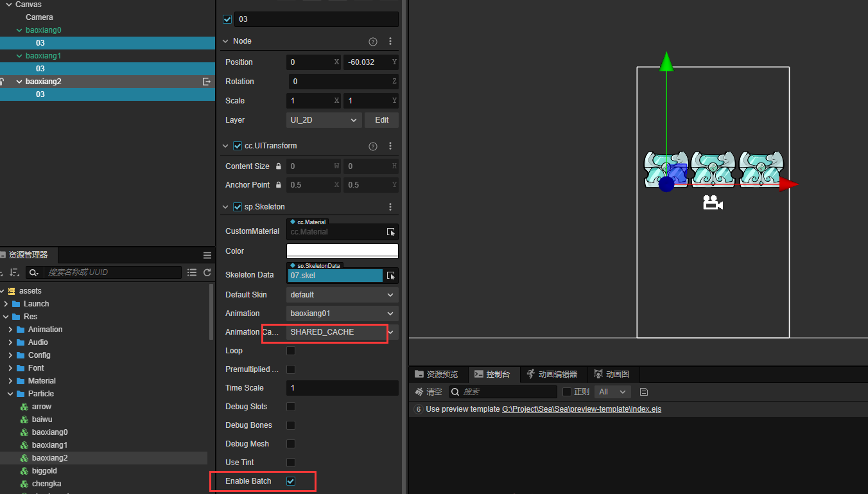The height and width of the screenshot is (494, 868).
Task: Select the baoxiang1 node in hierarchy
Action: pyautogui.click(x=44, y=56)
